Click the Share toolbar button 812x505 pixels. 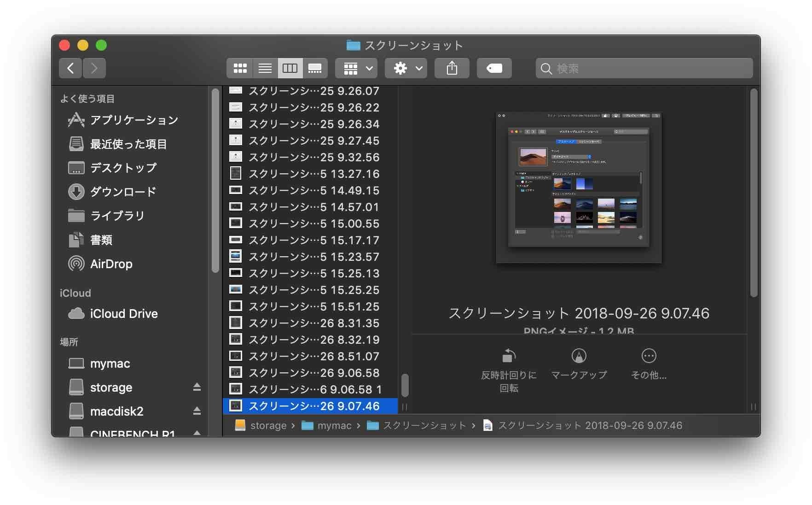(x=452, y=68)
